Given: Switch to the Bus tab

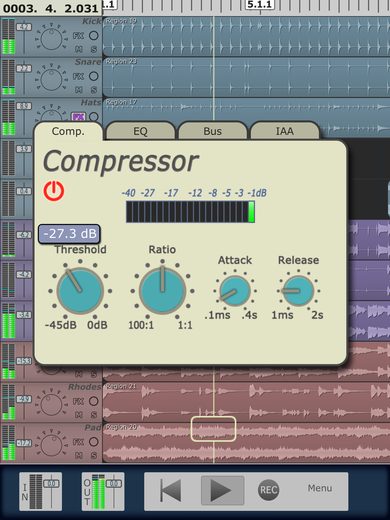Looking at the screenshot, I should point(213,131).
